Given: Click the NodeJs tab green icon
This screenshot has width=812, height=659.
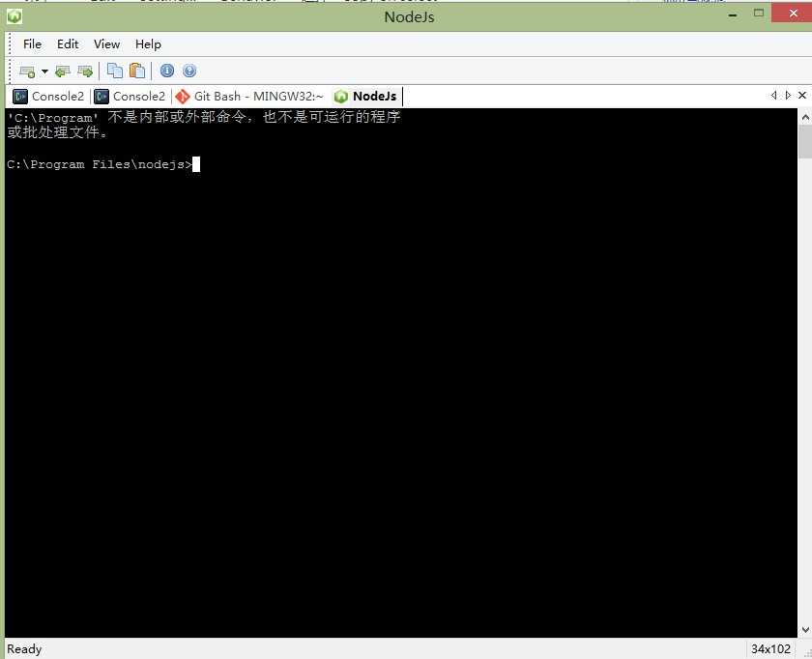Looking at the screenshot, I should point(340,97).
